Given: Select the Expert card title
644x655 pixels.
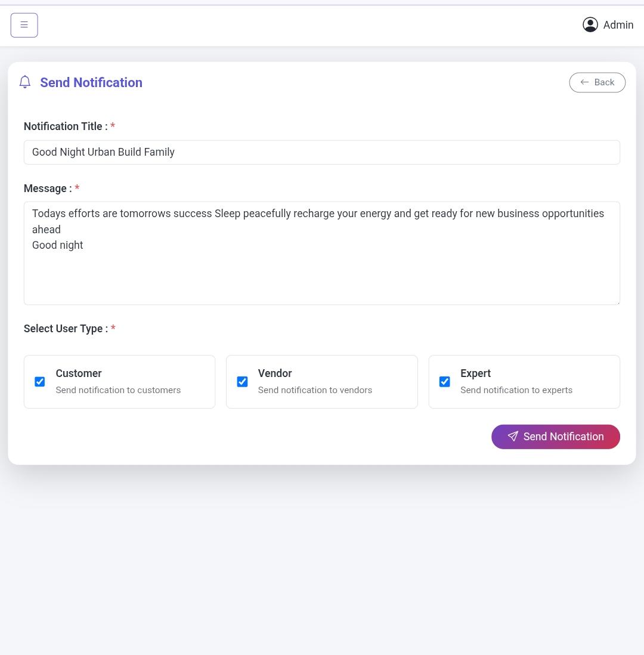Looking at the screenshot, I should point(475,373).
